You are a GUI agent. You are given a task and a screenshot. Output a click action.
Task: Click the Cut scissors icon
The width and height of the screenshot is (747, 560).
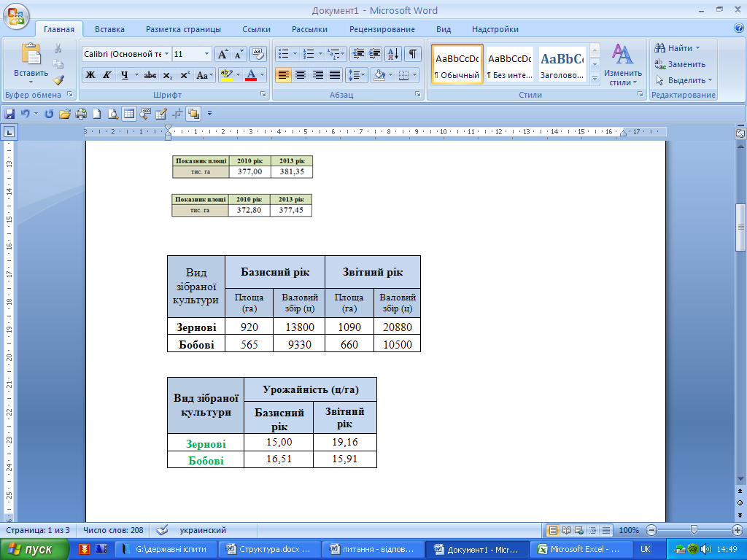click(x=58, y=49)
